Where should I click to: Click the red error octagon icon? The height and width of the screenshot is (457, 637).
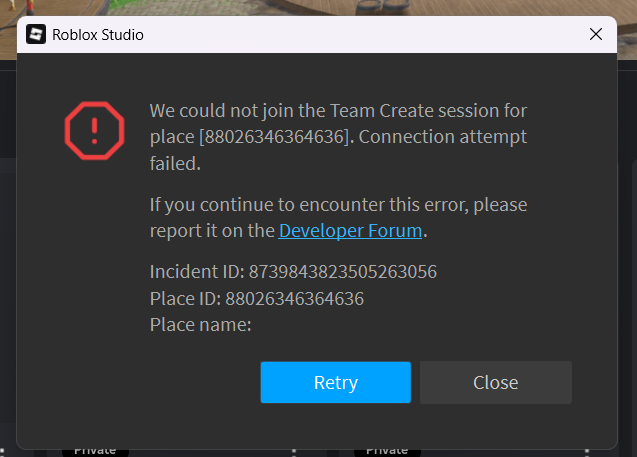(x=94, y=130)
